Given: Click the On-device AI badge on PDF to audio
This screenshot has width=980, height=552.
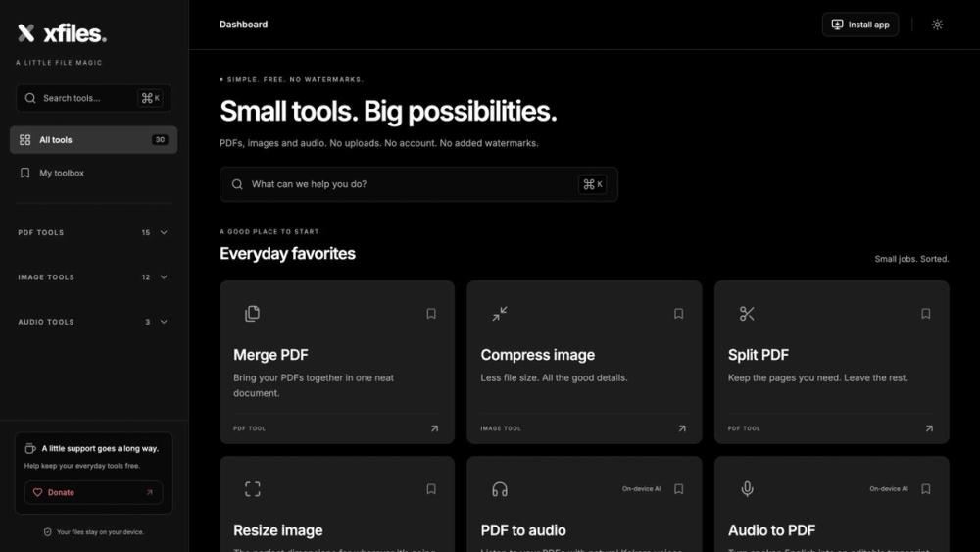Looking at the screenshot, I should pyautogui.click(x=641, y=489).
